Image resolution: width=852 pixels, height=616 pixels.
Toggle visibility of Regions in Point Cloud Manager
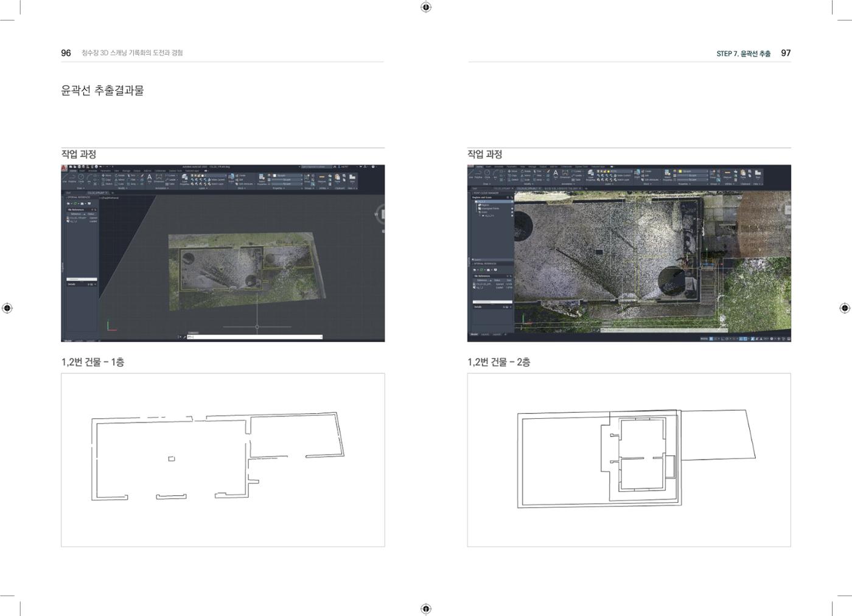[x=512, y=205]
